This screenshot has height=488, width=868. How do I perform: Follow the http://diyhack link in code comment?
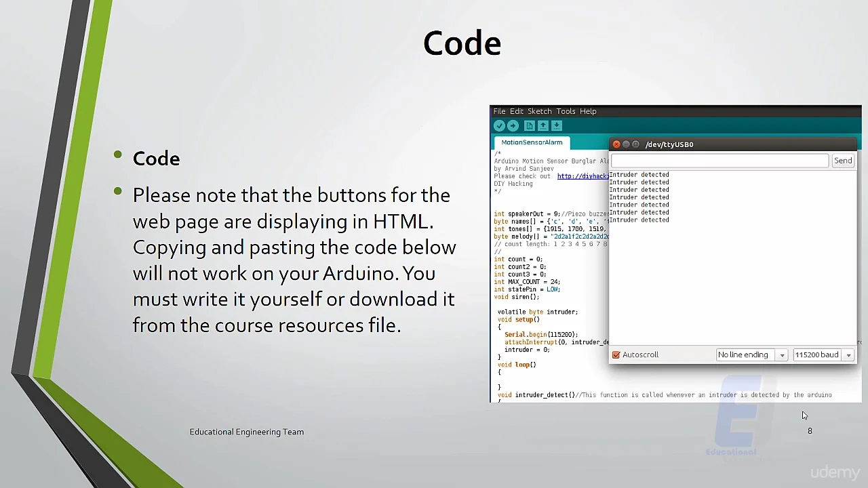pyautogui.click(x=583, y=176)
